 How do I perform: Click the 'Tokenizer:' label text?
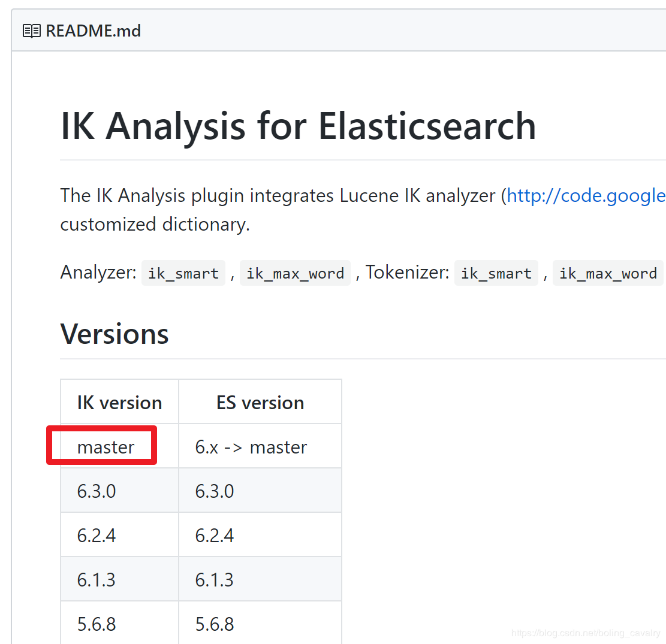(x=407, y=272)
